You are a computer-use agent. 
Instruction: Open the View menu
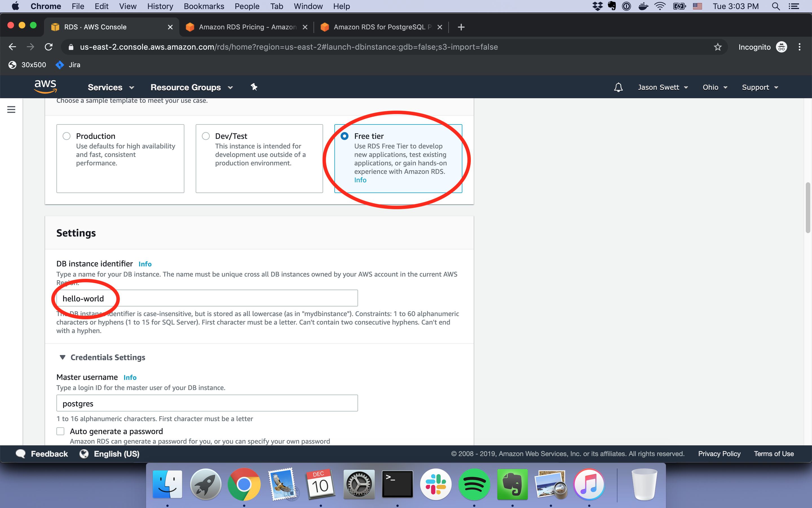pyautogui.click(x=127, y=6)
